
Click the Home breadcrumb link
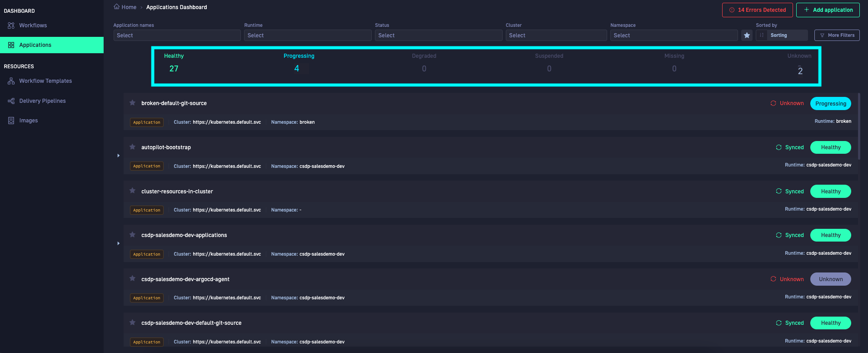[x=129, y=7]
